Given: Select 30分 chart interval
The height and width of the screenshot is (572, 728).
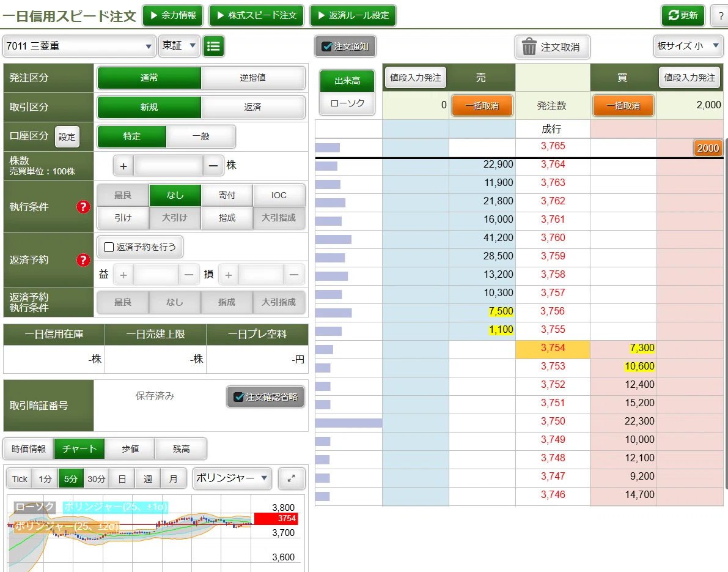Looking at the screenshot, I should click(x=96, y=478).
